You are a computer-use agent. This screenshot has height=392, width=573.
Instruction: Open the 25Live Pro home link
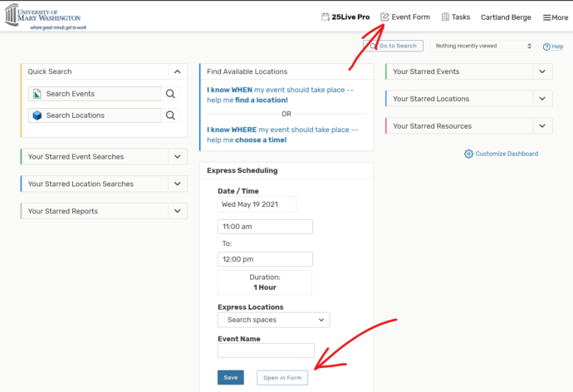[x=345, y=17]
